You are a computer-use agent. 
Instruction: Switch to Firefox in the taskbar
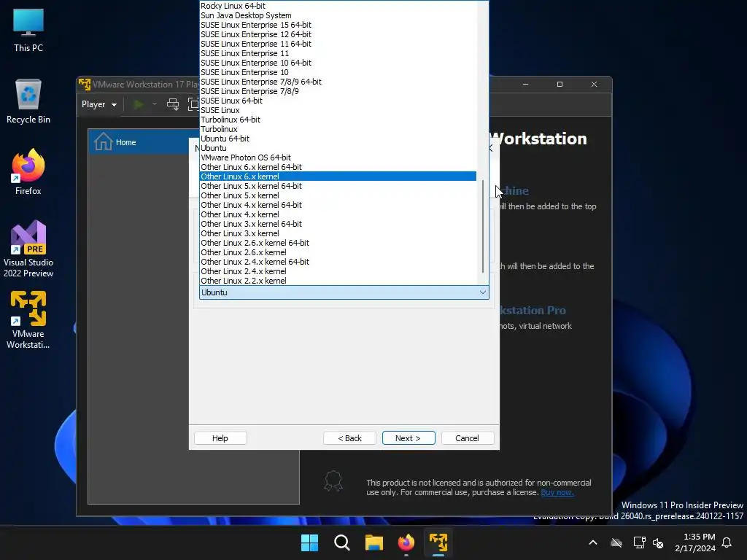tap(406, 542)
